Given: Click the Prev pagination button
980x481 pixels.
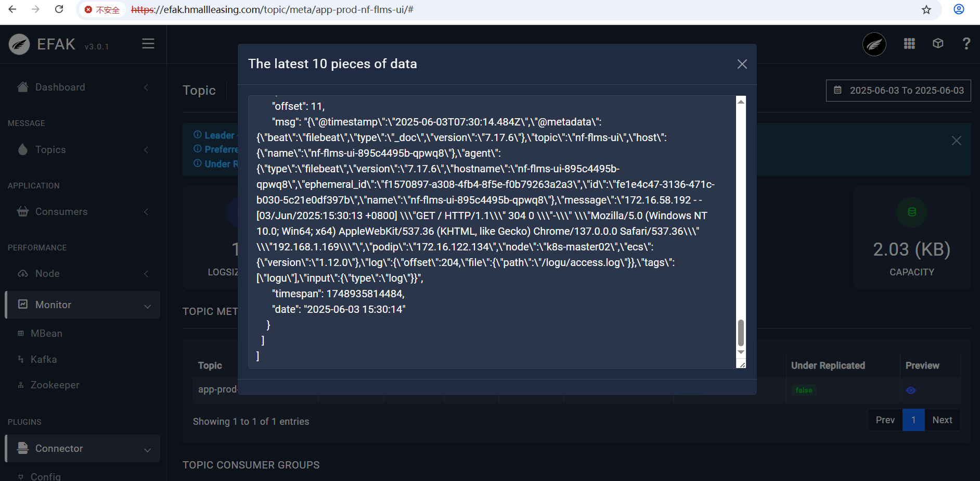Looking at the screenshot, I should point(885,420).
